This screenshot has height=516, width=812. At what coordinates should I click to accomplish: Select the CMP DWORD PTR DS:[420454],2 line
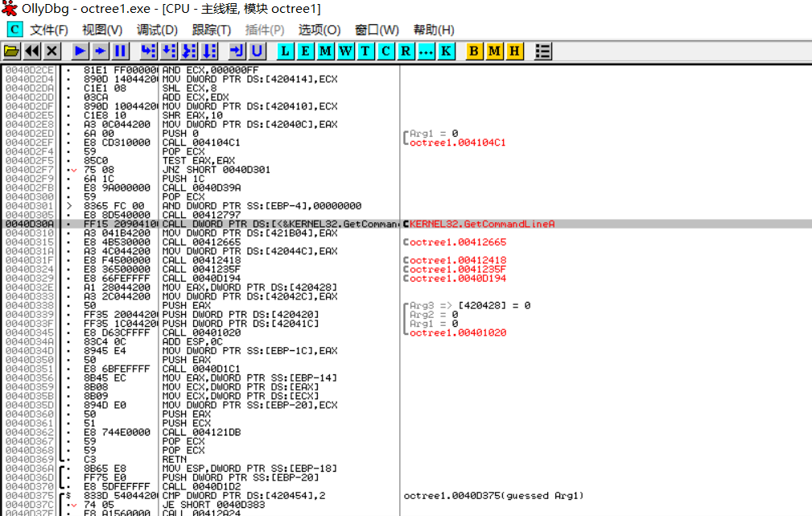click(x=243, y=496)
